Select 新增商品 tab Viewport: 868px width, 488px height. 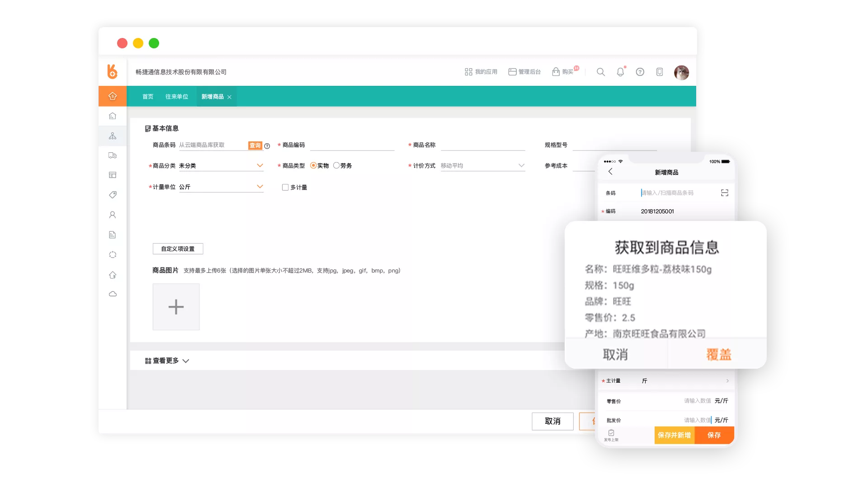click(x=212, y=97)
